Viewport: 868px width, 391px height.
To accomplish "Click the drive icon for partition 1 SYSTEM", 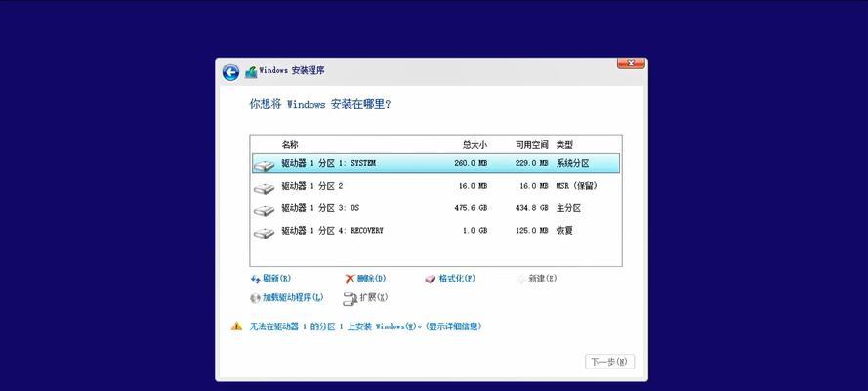I will click(264, 165).
